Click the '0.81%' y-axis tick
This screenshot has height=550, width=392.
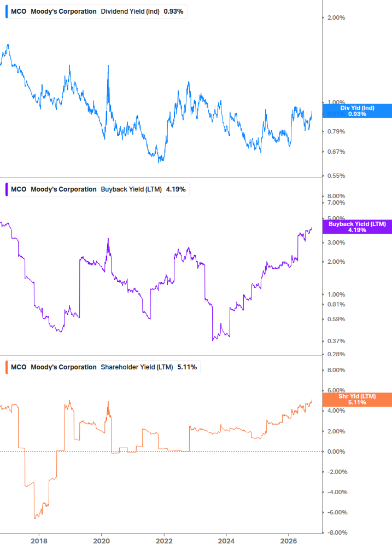point(336,304)
